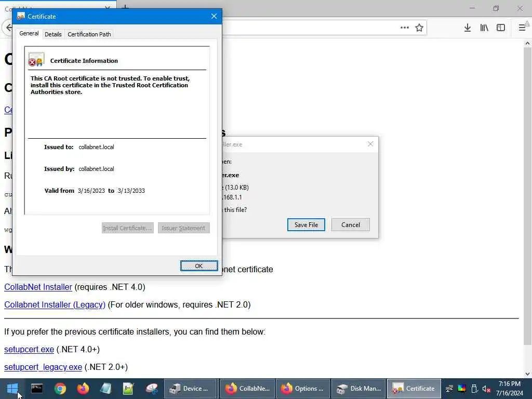The height and width of the screenshot is (399, 532).
Task: Click the expiry date 3/13/2033
Action: pyautogui.click(x=131, y=191)
